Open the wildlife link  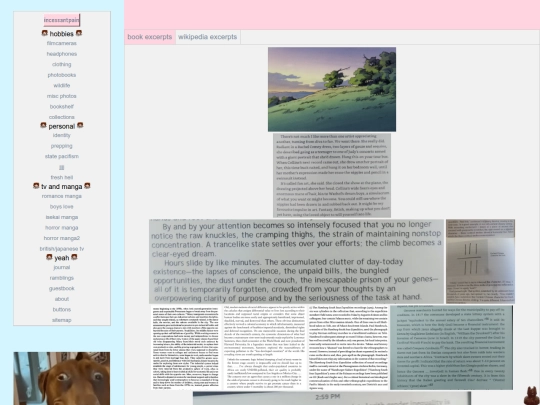(62, 85)
